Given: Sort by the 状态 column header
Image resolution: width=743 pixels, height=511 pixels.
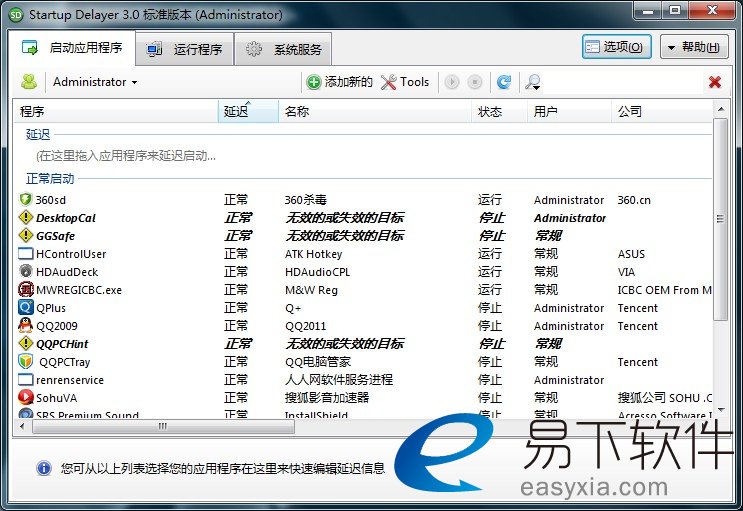Looking at the screenshot, I should coord(498,112).
